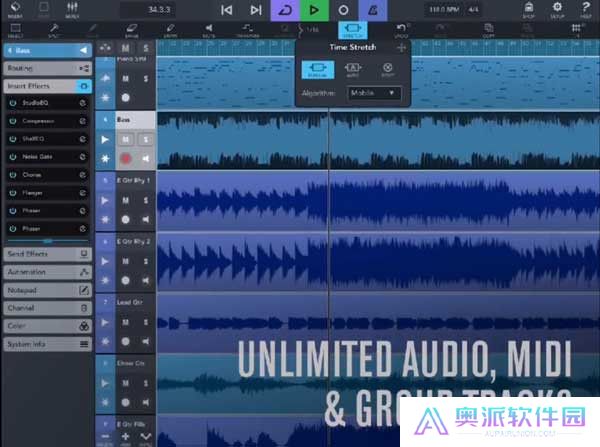The width and height of the screenshot is (600, 447).
Task: Add a track with plus button
Action: click(x=126, y=437)
